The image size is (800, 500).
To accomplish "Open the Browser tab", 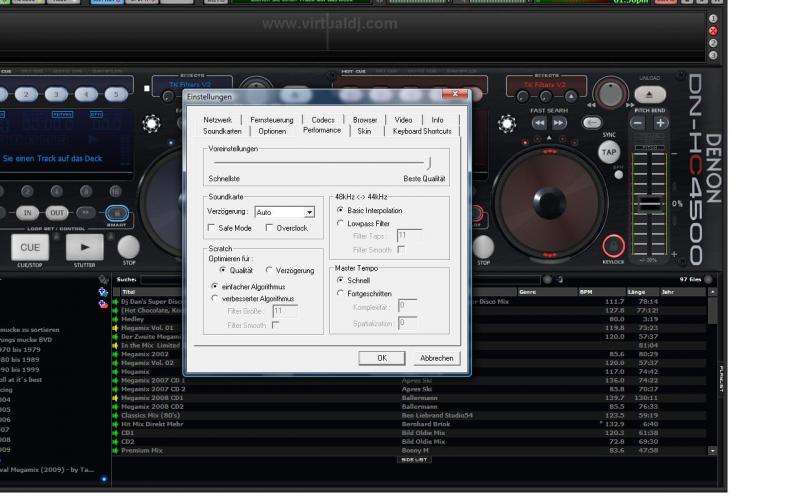I will [x=365, y=120].
